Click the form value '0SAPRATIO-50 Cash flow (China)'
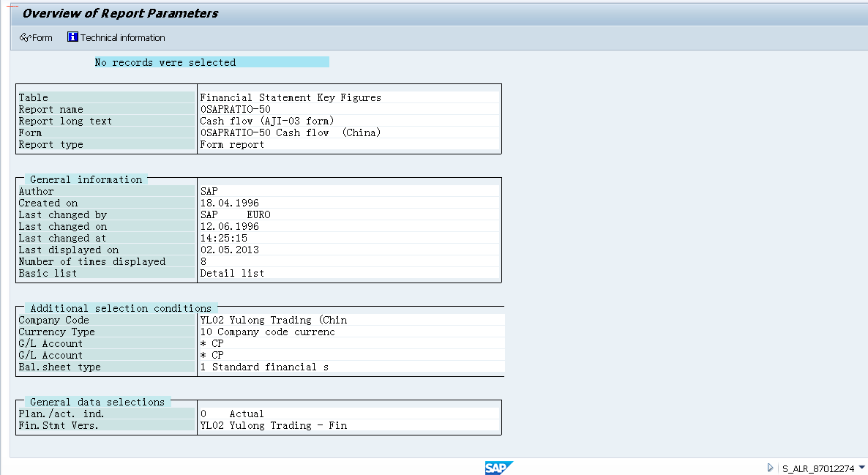This screenshot has width=868, height=475. [x=290, y=132]
